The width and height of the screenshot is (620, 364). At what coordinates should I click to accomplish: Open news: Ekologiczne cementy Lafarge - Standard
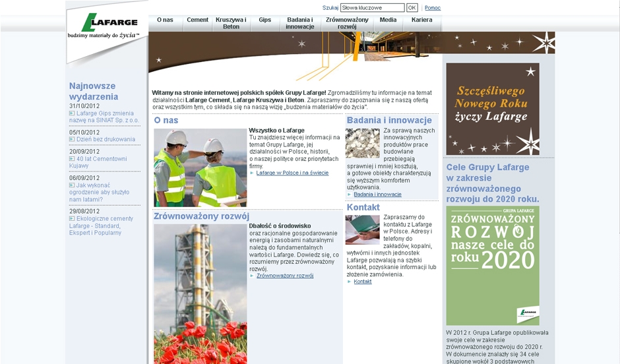click(x=101, y=226)
